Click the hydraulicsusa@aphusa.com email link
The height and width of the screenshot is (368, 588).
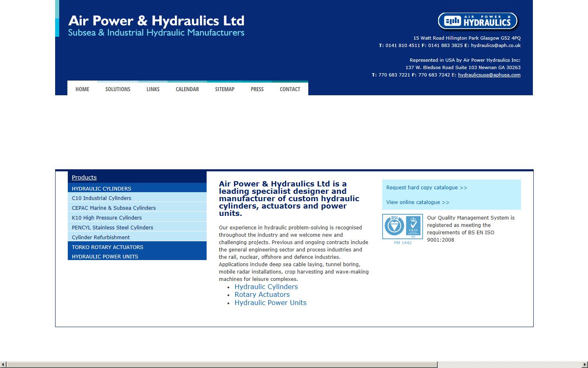click(489, 75)
